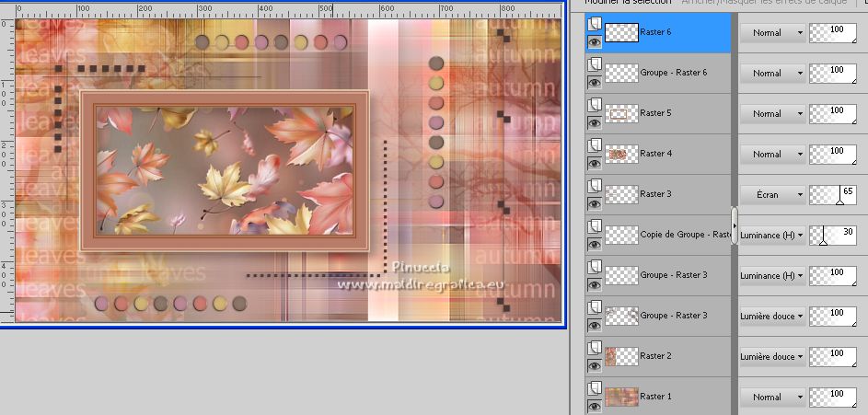Open the blend mode dropdown for Raster 4

(772, 155)
